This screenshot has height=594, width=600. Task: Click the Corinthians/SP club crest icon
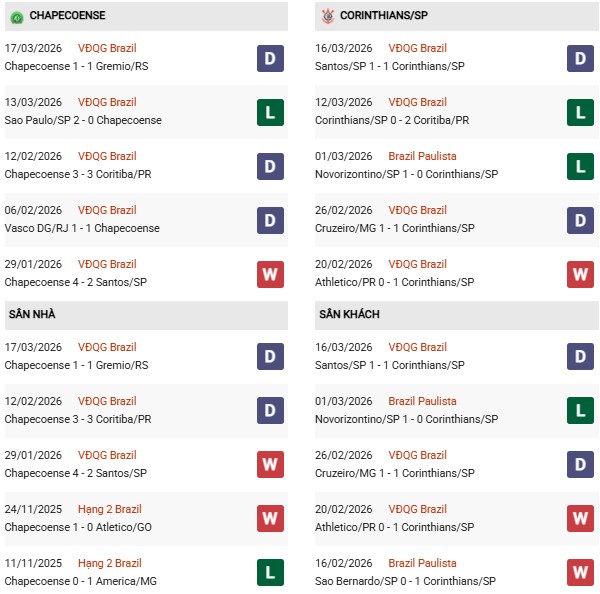coord(327,16)
